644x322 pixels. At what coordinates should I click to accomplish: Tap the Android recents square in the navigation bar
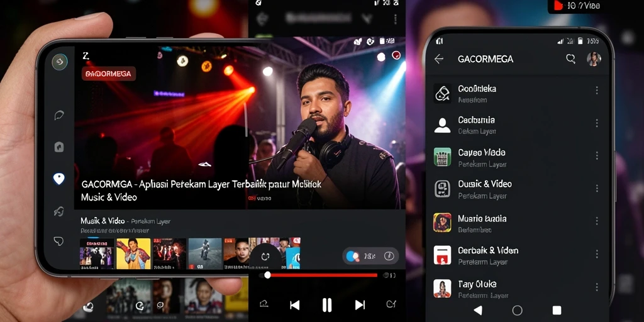tap(557, 310)
